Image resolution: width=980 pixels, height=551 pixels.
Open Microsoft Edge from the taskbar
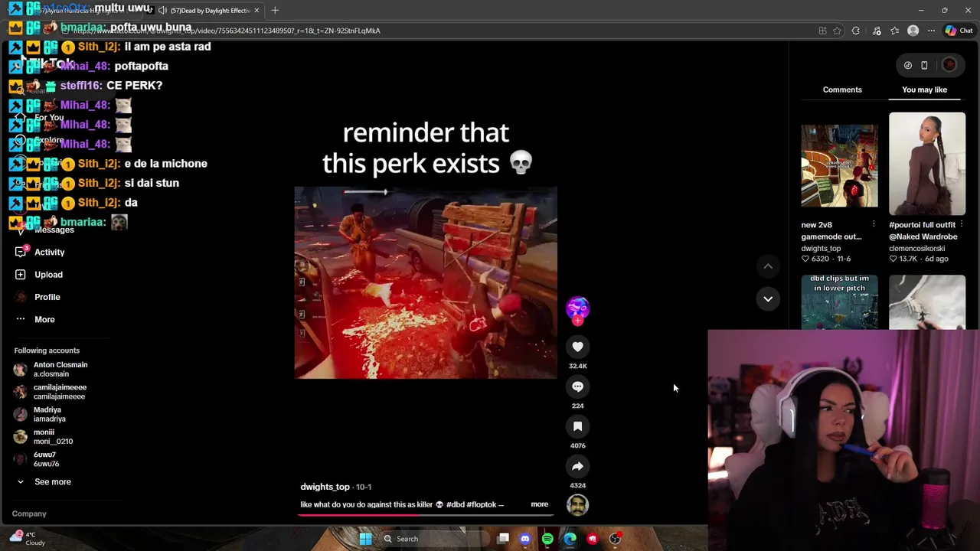[570, 539]
